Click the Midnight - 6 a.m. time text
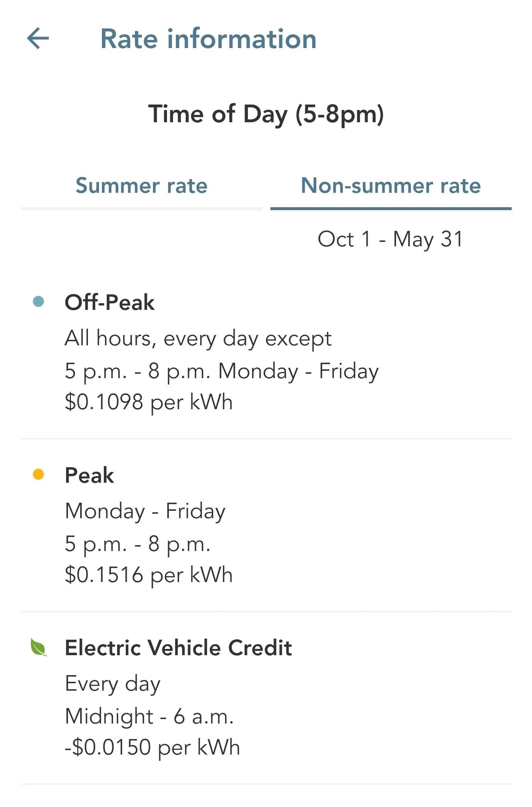 tap(149, 716)
